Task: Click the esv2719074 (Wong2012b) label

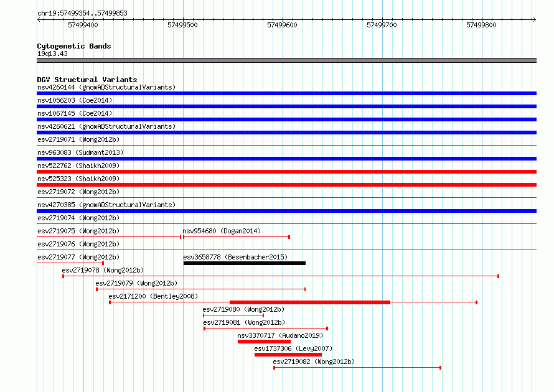Action: [x=78, y=218]
